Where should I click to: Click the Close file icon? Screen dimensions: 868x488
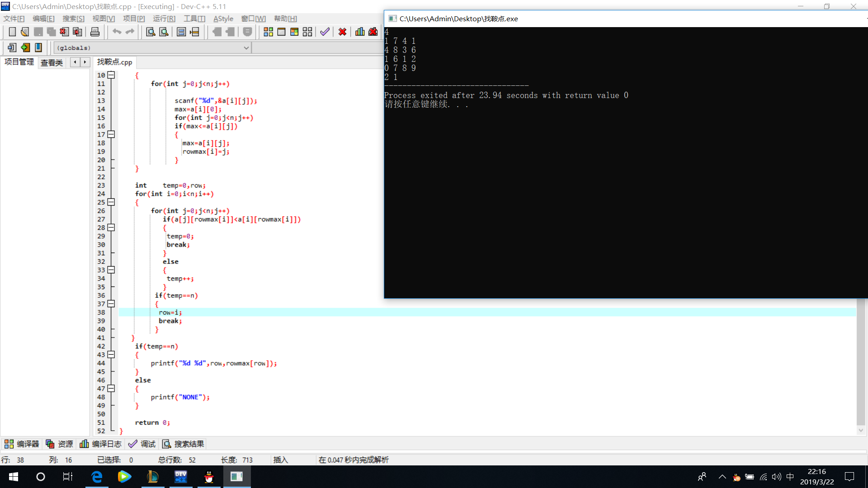pos(65,32)
